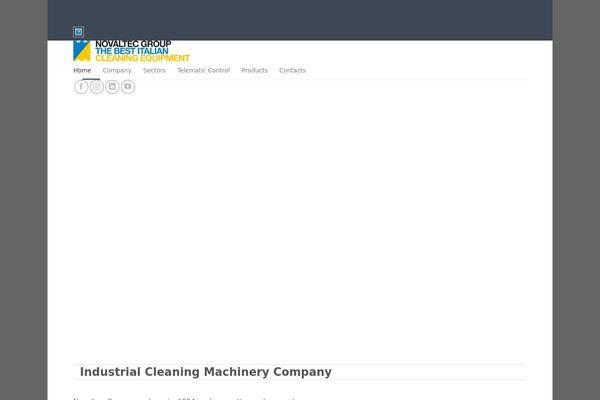Image resolution: width=600 pixels, height=400 pixels.
Task: Click the small square icon in dark header
Action: tap(78, 32)
